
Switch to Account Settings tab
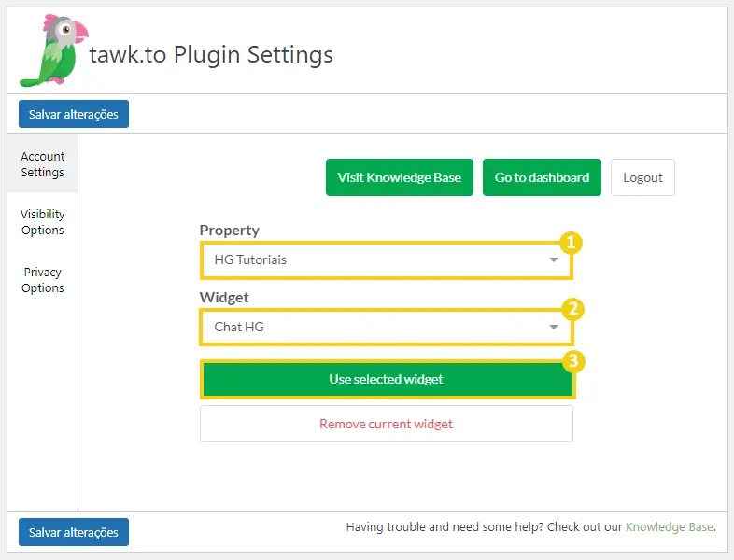click(x=43, y=163)
